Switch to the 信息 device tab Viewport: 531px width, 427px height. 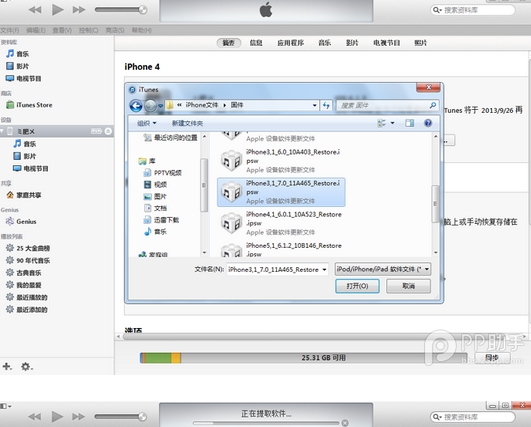256,43
